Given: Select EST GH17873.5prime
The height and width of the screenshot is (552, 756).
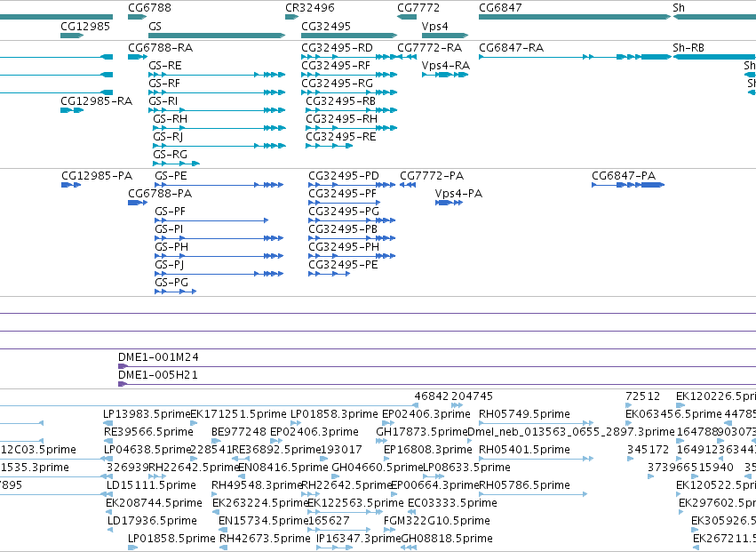Looking at the screenshot, I should click(x=381, y=441).
